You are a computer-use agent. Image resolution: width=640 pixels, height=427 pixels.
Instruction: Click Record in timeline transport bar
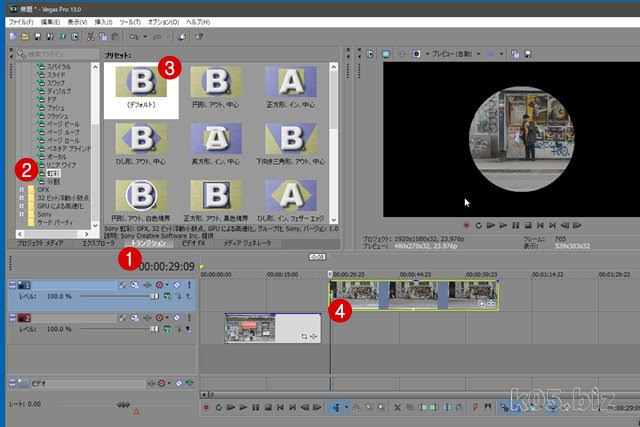click(x=206, y=407)
